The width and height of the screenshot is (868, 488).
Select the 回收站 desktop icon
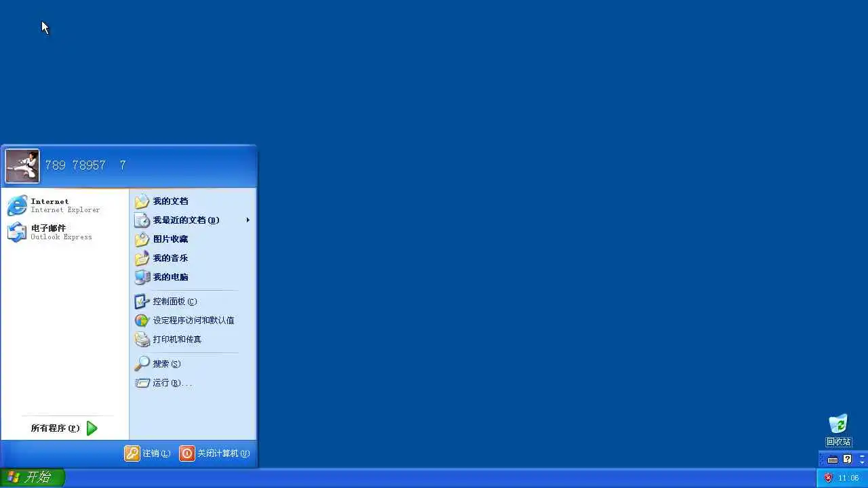839,430
